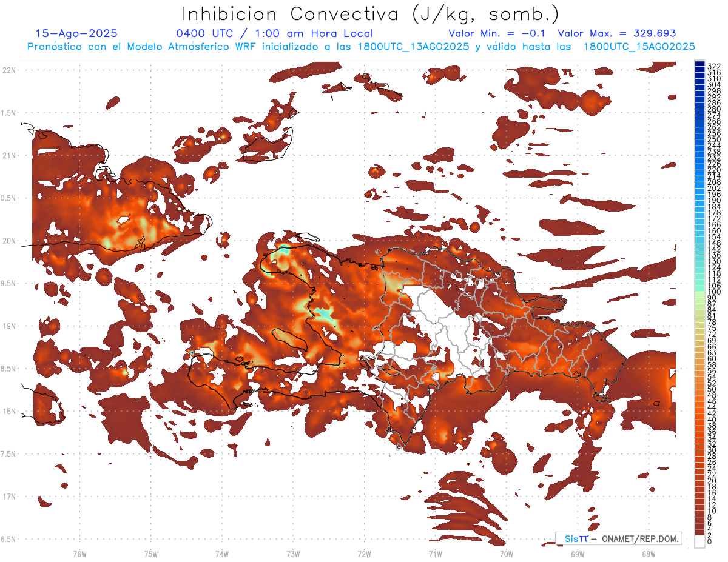
Task: Select the Valor Max. = 329.693 readout
Action: [x=617, y=33]
